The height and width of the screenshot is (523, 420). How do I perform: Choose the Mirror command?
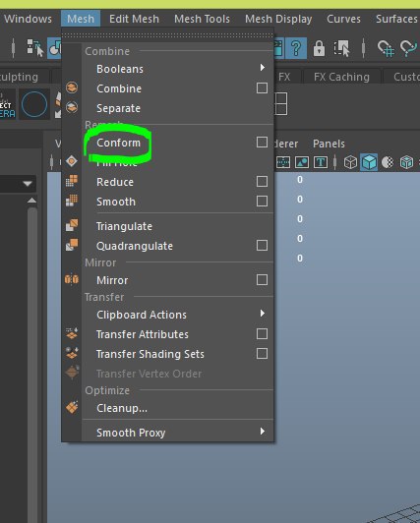(x=112, y=280)
